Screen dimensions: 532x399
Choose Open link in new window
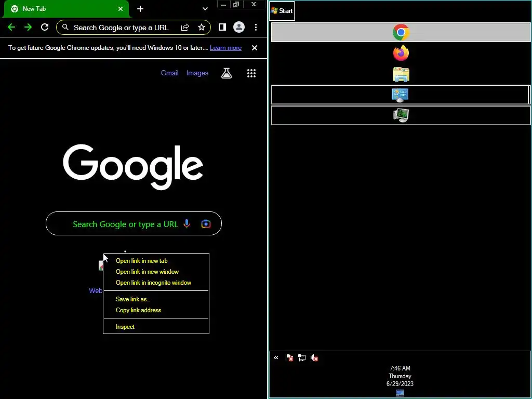[156, 271]
